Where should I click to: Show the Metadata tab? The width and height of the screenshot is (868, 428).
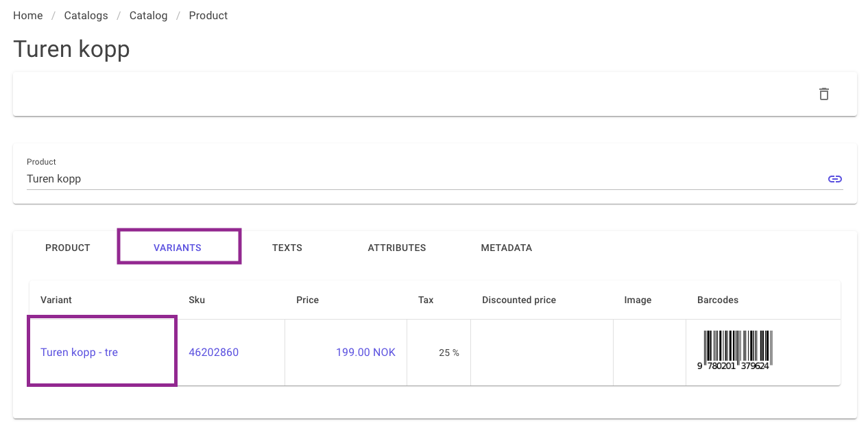pyautogui.click(x=507, y=248)
